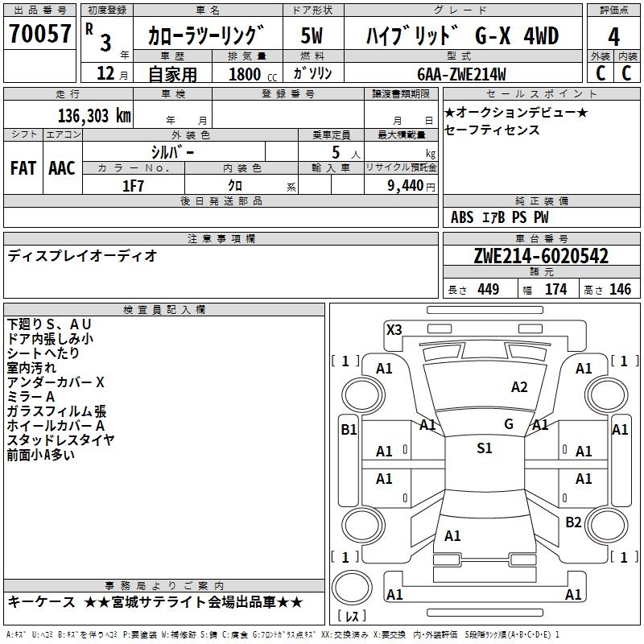Click spare tire circle above レス
The height and width of the screenshot is (644, 644).
tap(352, 588)
